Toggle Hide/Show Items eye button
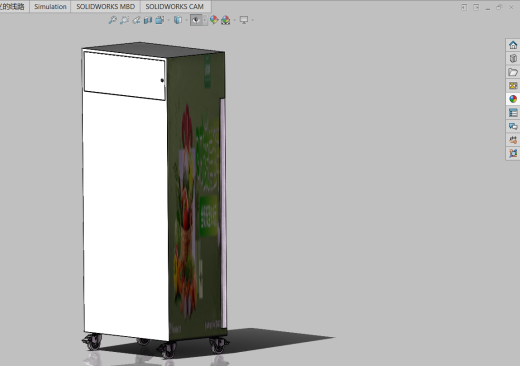 point(196,20)
